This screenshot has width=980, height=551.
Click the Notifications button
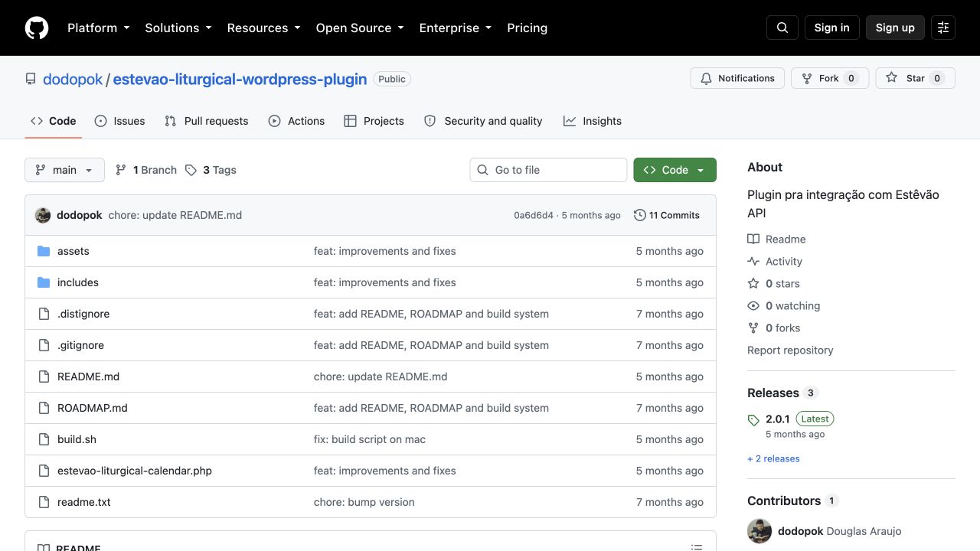[738, 78]
